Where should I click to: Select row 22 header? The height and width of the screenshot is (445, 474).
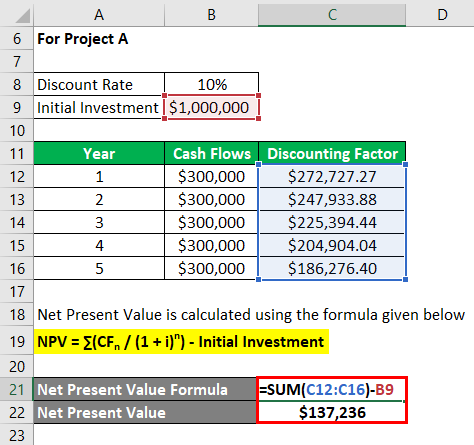pos(17,412)
